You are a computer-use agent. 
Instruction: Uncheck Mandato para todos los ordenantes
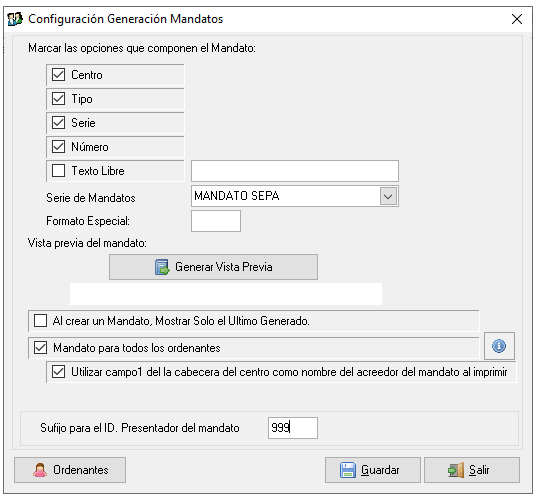point(40,348)
